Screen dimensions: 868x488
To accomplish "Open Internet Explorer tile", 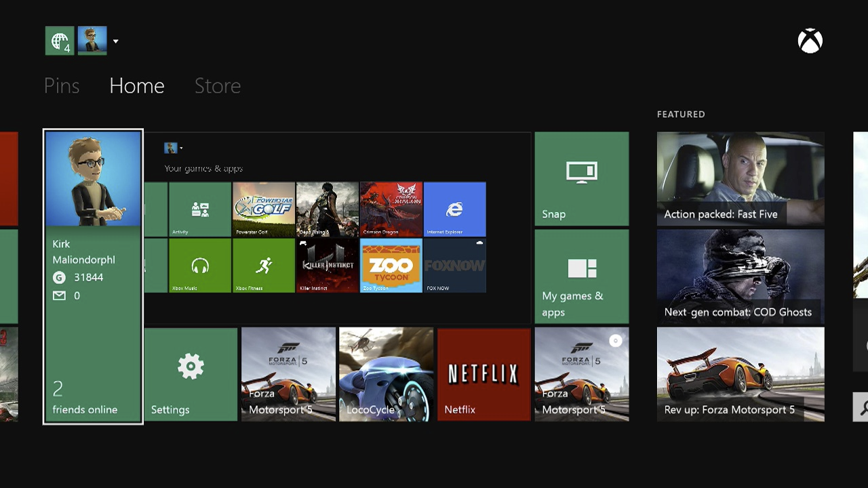I will coord(454,209).
